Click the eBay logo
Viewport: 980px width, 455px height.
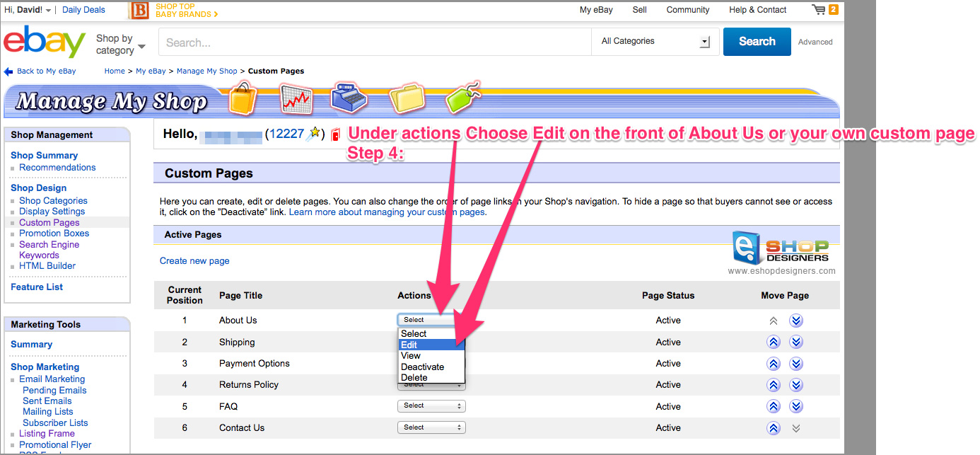coord(45,42)
